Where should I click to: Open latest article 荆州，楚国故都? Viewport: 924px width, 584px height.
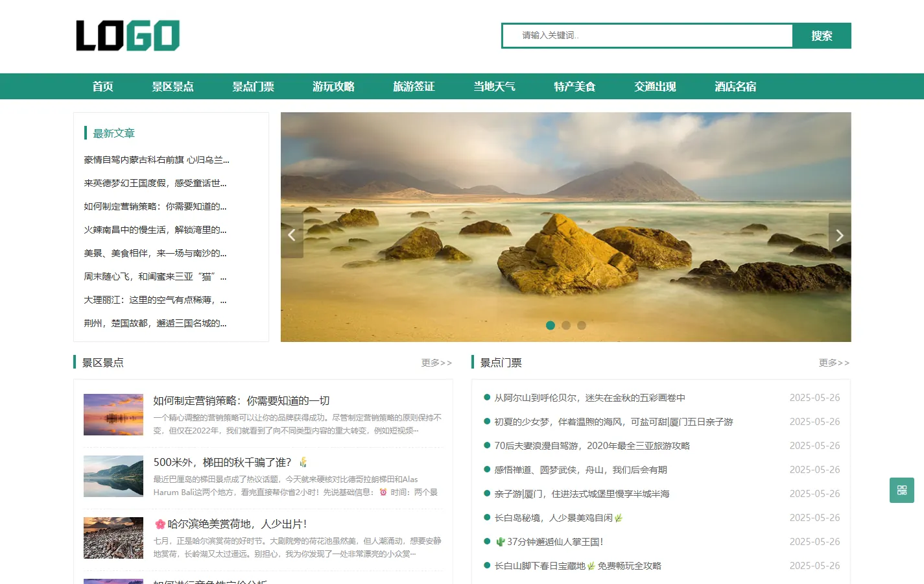pyautogui.click(x=155, y=323)
